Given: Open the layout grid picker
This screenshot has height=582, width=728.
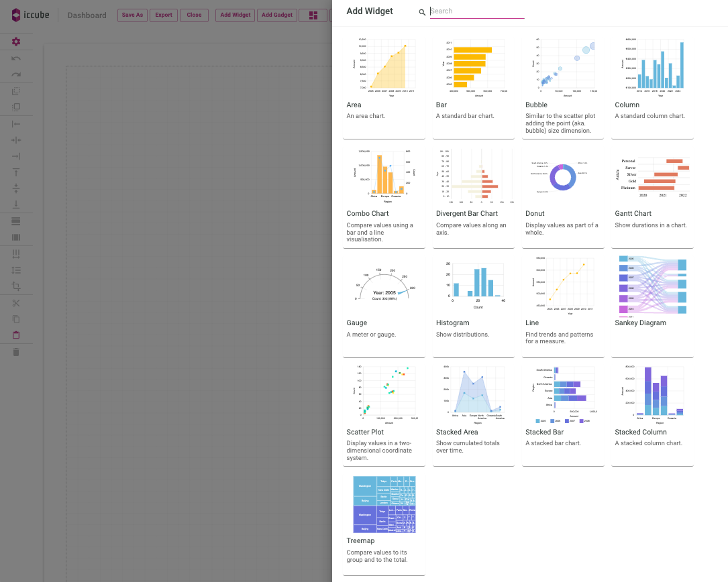Looking at the screenshot, I should (x=313, y=15).
